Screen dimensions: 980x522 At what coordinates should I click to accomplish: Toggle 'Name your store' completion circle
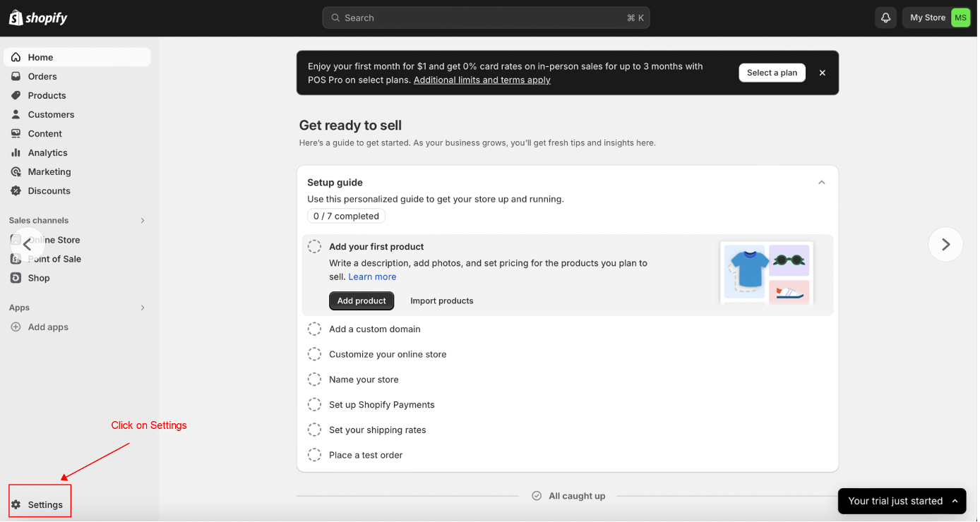[314, 380]
